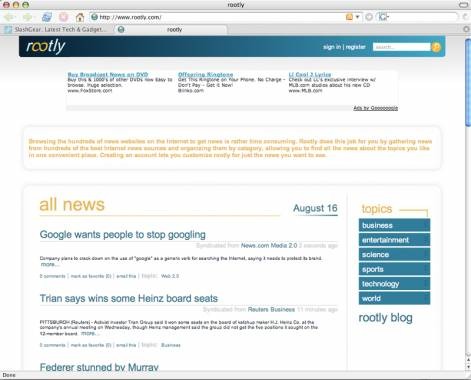Click the URL address field

(218, 17)
